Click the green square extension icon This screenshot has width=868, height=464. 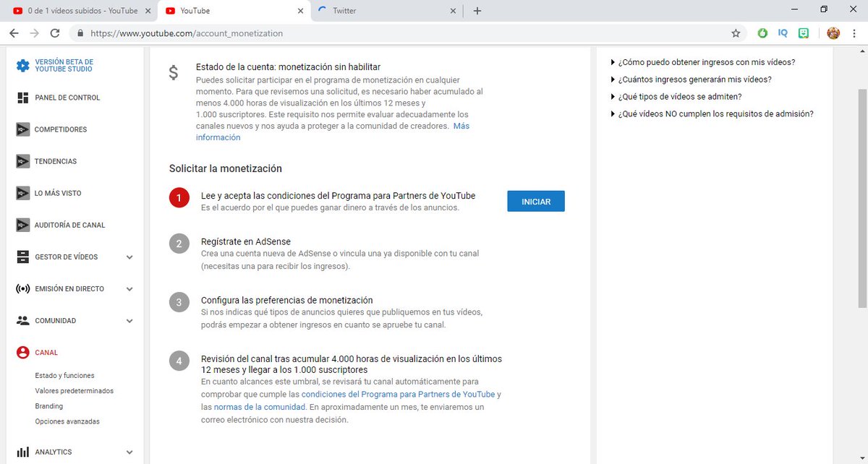coord(804,33)
